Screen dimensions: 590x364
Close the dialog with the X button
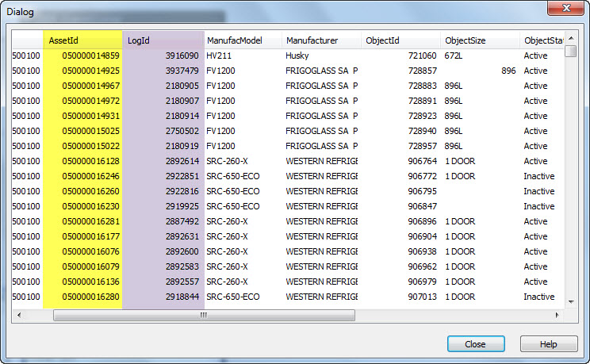[565, 8]
